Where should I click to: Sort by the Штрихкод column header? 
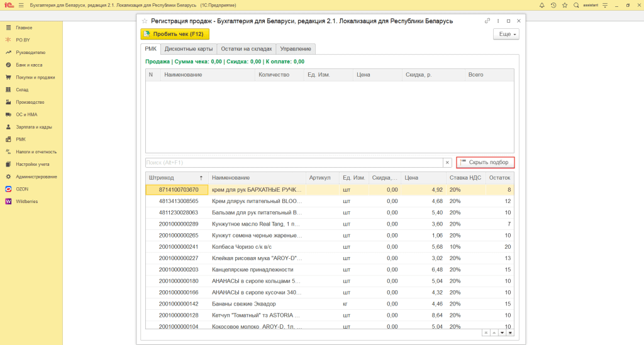pyautogui.click(x=177, y=178)
